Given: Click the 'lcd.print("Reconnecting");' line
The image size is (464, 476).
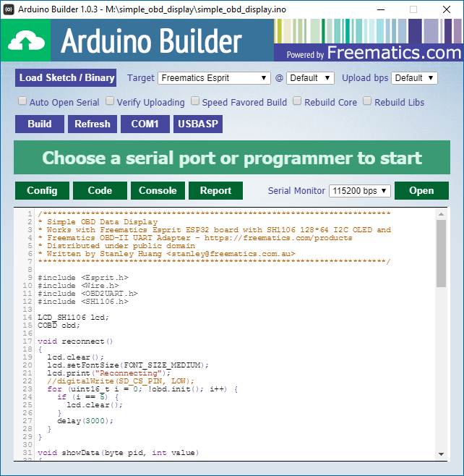Looking at the screenshot, I should point(109,373).
